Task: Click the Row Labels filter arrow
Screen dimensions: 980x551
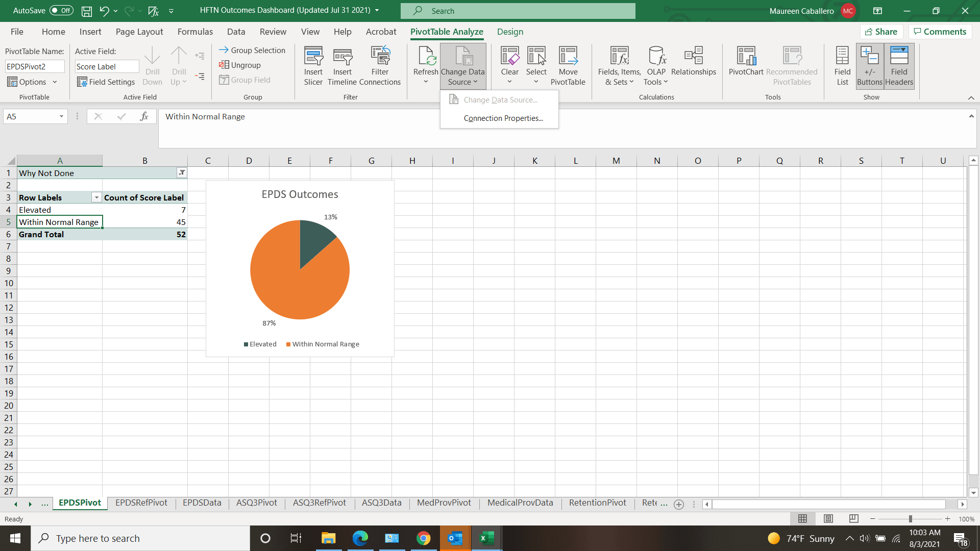Action: point(95,197)
